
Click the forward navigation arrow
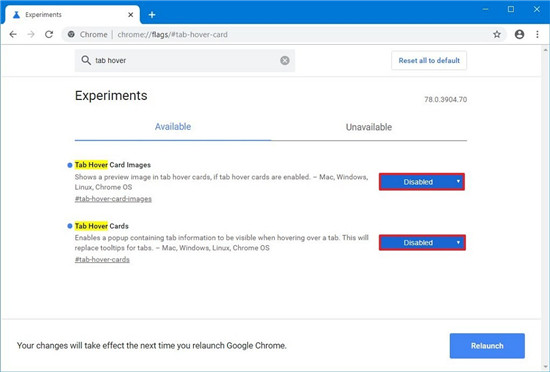[31, 34]
